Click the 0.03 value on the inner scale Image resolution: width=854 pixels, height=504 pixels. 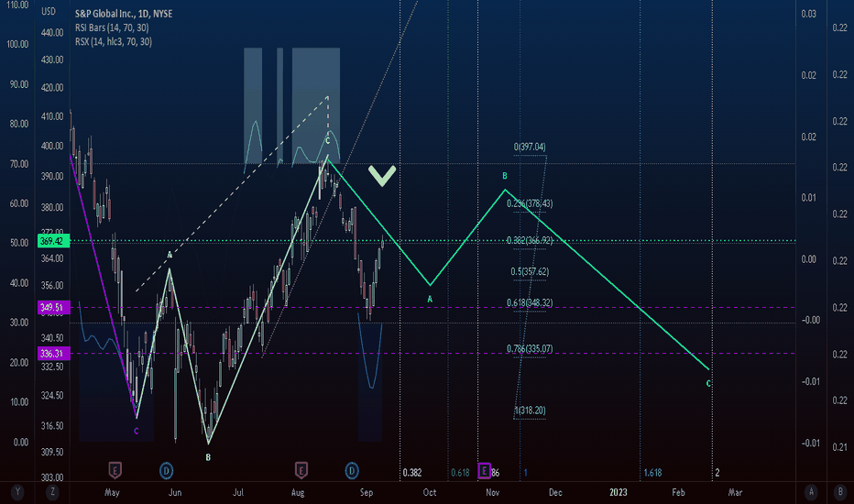(x=809, y=14)
